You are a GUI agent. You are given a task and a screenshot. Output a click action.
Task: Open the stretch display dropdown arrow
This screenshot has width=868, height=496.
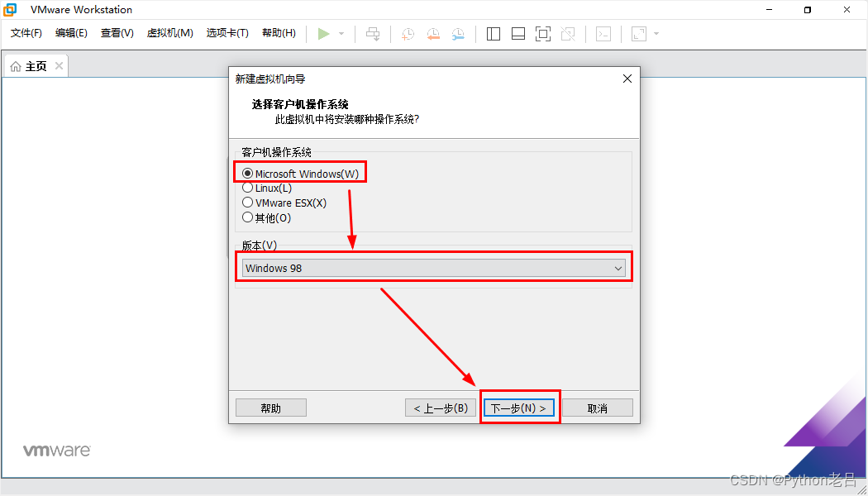click(656, 34)
